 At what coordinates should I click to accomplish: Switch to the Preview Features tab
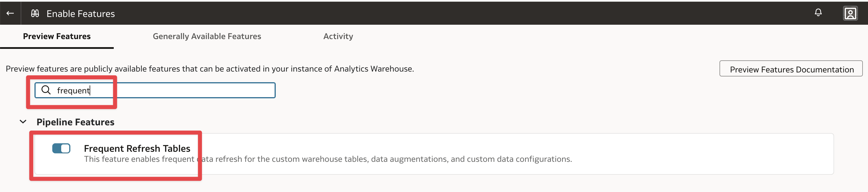point(57,37)
